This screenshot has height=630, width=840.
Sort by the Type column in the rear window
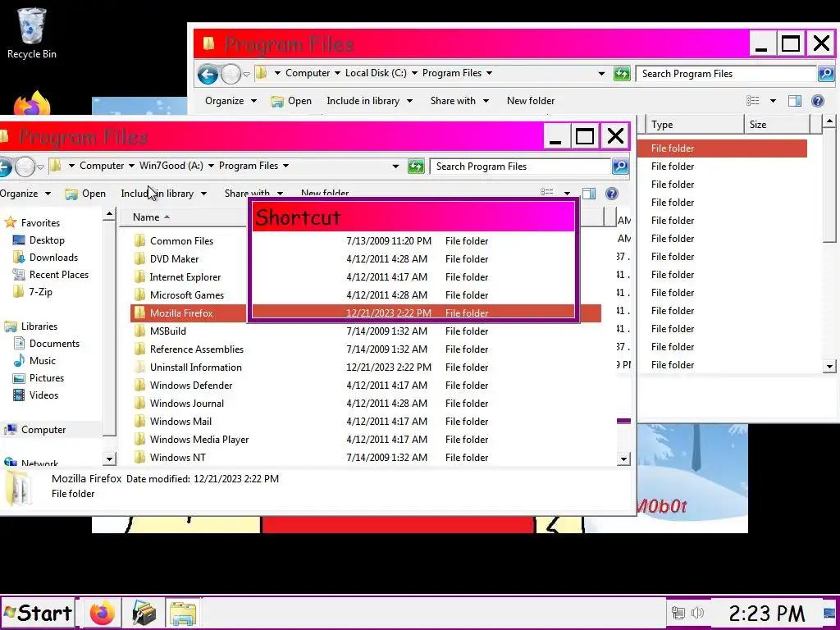(x=694, y=125)
